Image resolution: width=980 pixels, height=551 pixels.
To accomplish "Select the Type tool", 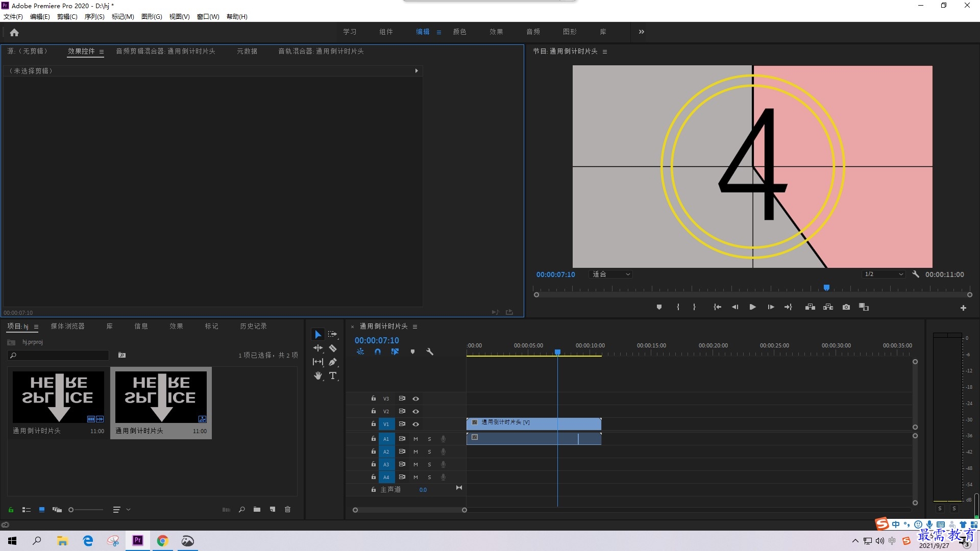I will point(333,375).
